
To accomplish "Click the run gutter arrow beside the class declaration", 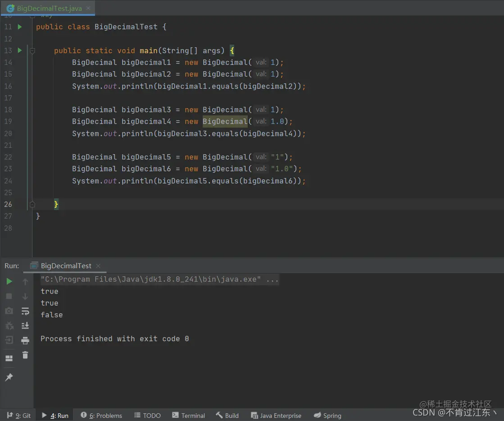I will (20, 27).
